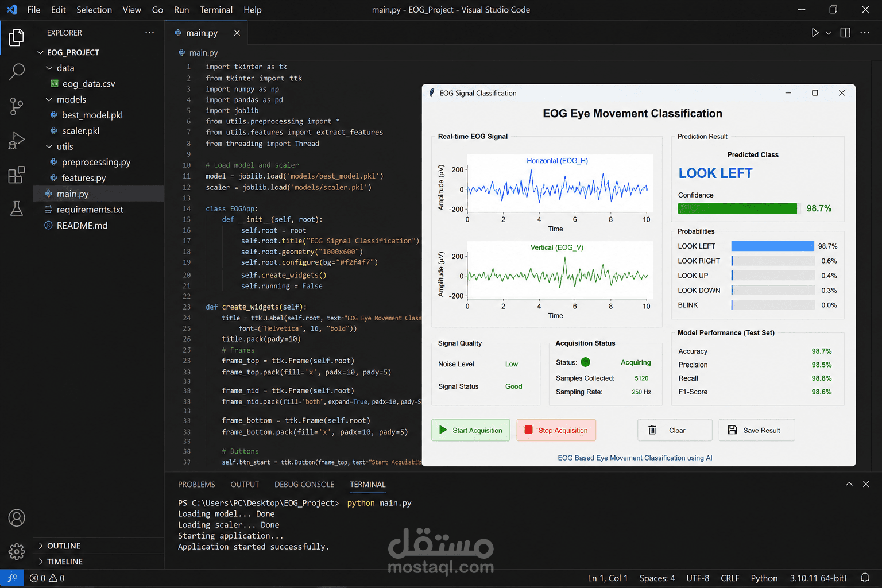Click the 'Ln 1, Col 1' status bar entry
The height and width of the screenshot is (588, 882).
608,578
